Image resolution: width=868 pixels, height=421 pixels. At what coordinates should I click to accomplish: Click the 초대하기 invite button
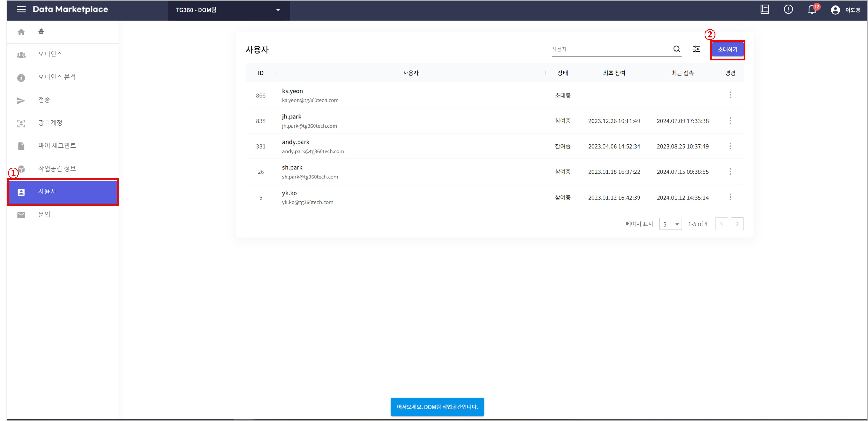pos(727,50)
